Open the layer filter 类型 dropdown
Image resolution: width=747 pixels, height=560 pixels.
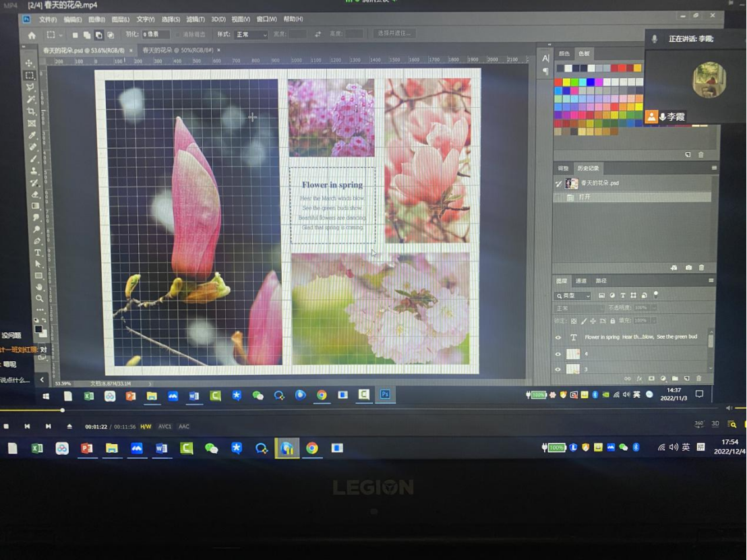click(573, 296)
